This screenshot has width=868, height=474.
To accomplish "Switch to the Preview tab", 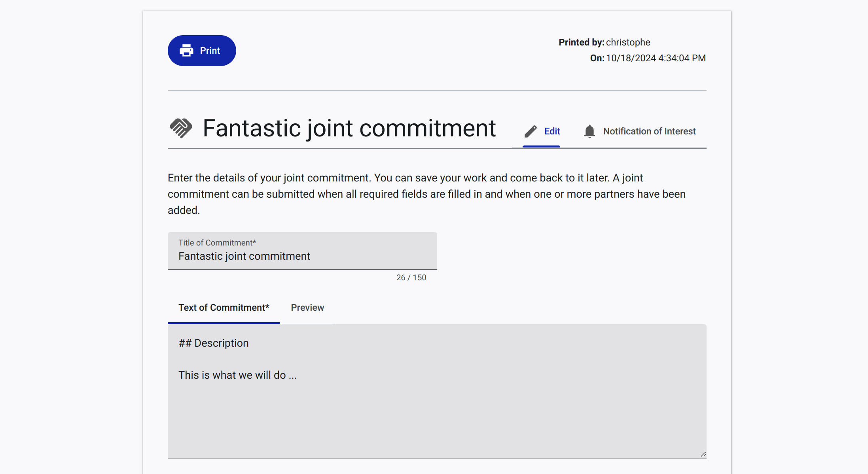I will pyautogui.click(x=307, y=308).
